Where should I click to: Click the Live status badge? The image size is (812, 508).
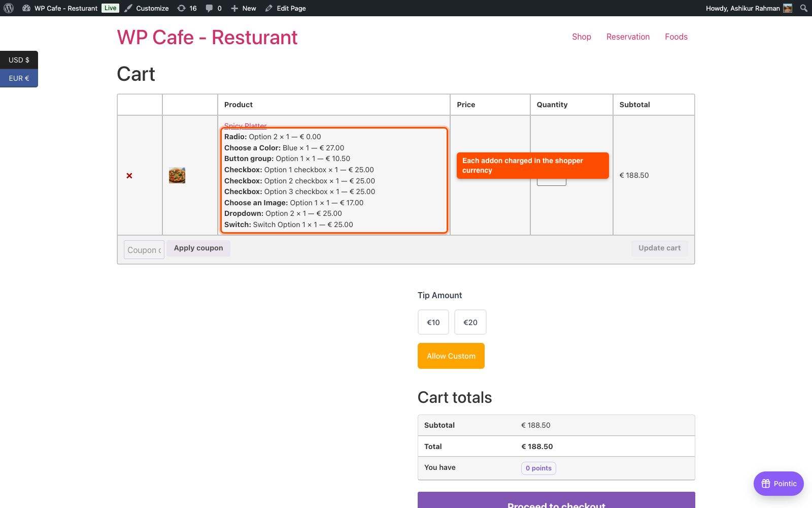[111, 8]
